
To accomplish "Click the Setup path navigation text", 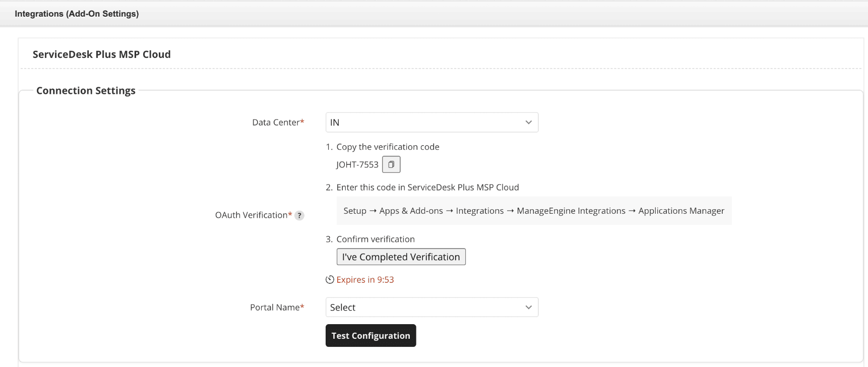I will tap(534, 211).
